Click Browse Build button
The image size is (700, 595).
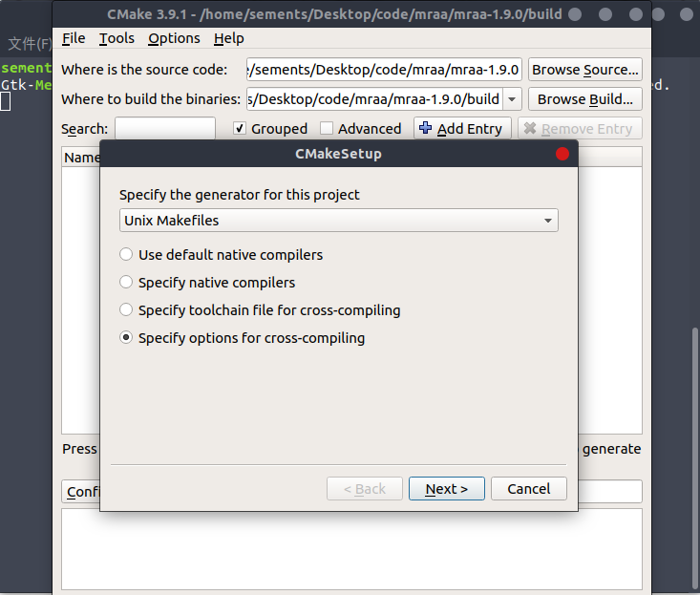coord(584,99)
